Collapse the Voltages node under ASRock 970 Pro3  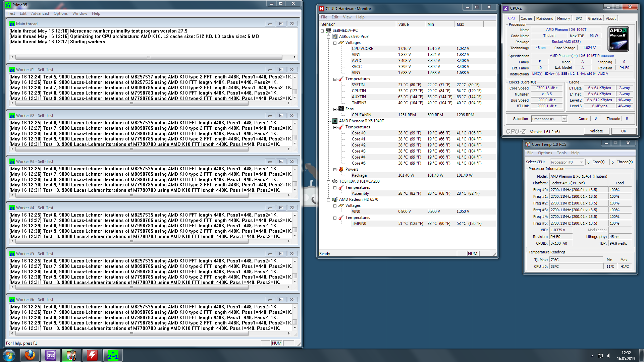coord(335,43)
